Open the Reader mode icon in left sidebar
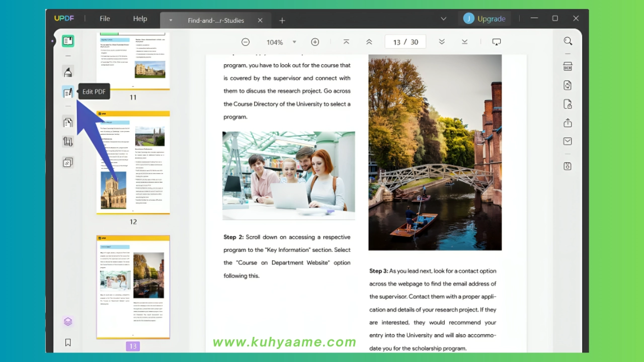 click(x=68, y=41)
